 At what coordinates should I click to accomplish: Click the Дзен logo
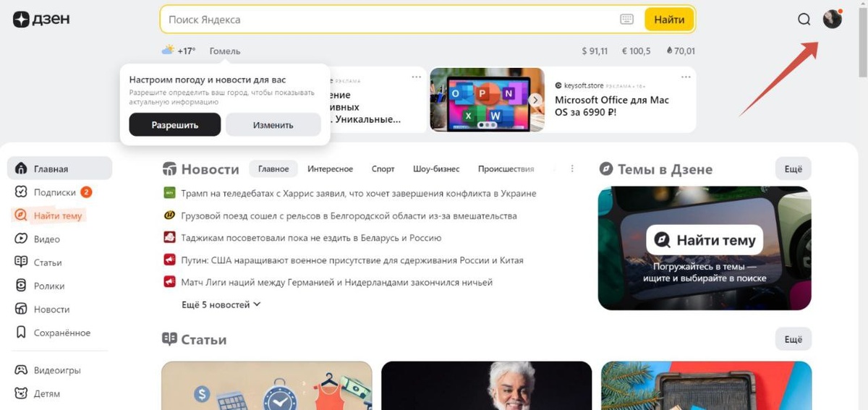(x=41, y=20)
